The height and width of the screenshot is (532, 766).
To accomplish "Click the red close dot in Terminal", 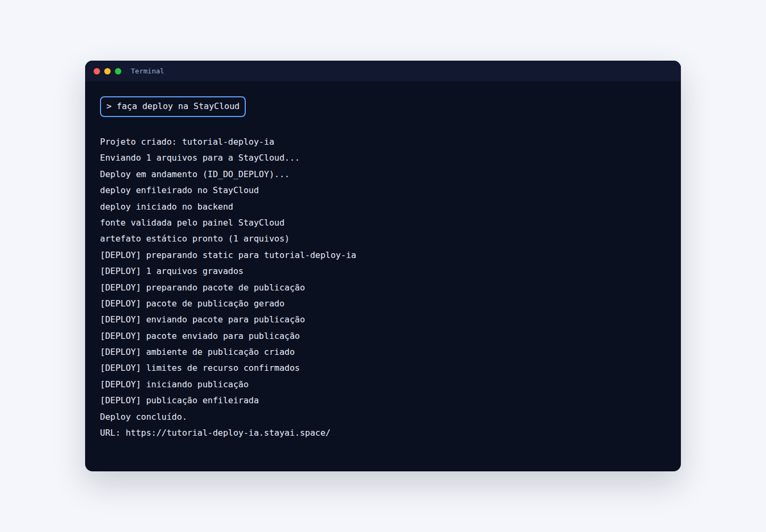I will [97, 71].
